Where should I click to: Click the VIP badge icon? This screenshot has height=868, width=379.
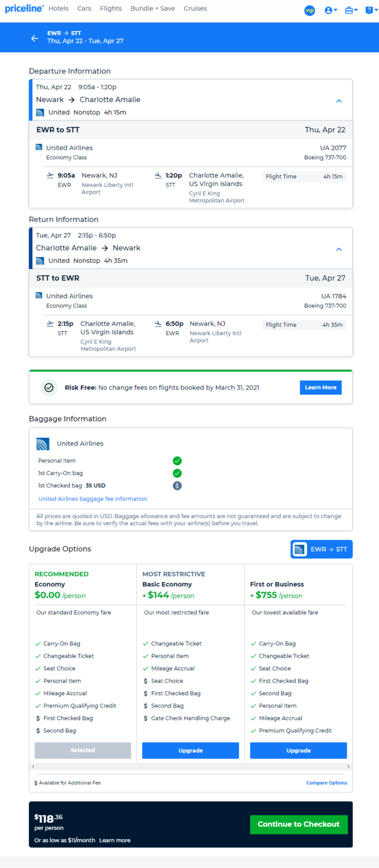click(309, 10)
